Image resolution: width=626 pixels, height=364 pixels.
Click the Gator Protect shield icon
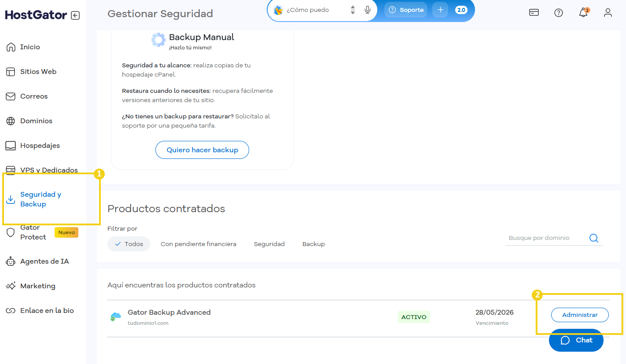(11, 232)
